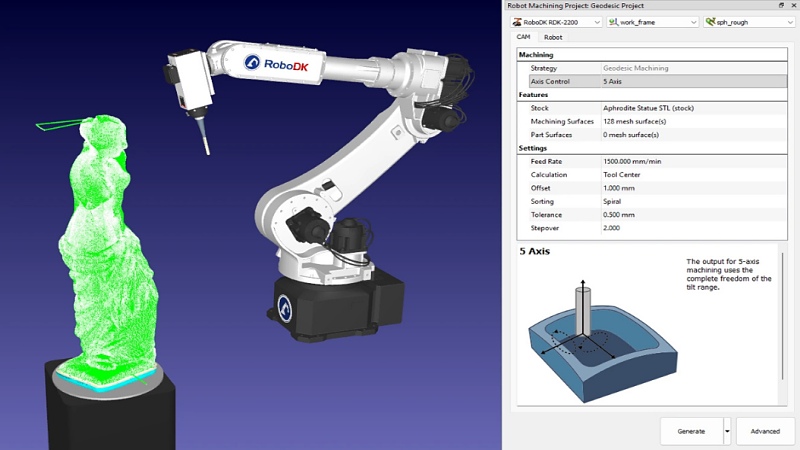800x450 pixels.
Task: Select the CAM tab
Action: pyautogui.click(x=523, y=37)
